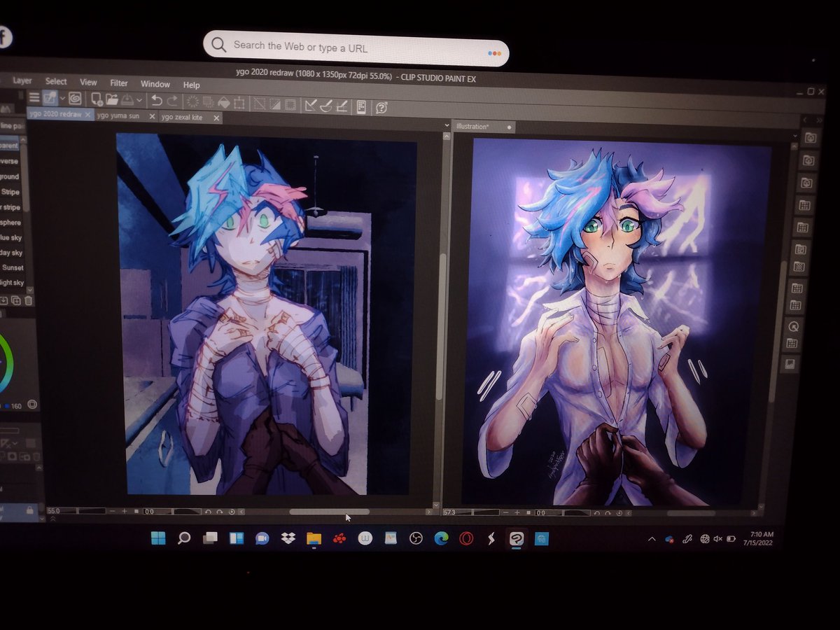Click the browser search bar at the top
The height and width of the screenshot is (630, 840).
coord(356,48)
